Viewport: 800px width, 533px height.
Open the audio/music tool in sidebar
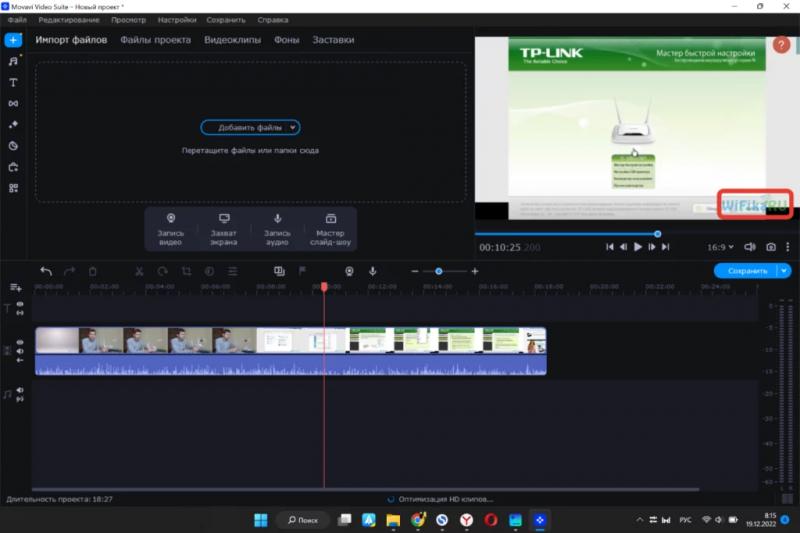[13, 61]
